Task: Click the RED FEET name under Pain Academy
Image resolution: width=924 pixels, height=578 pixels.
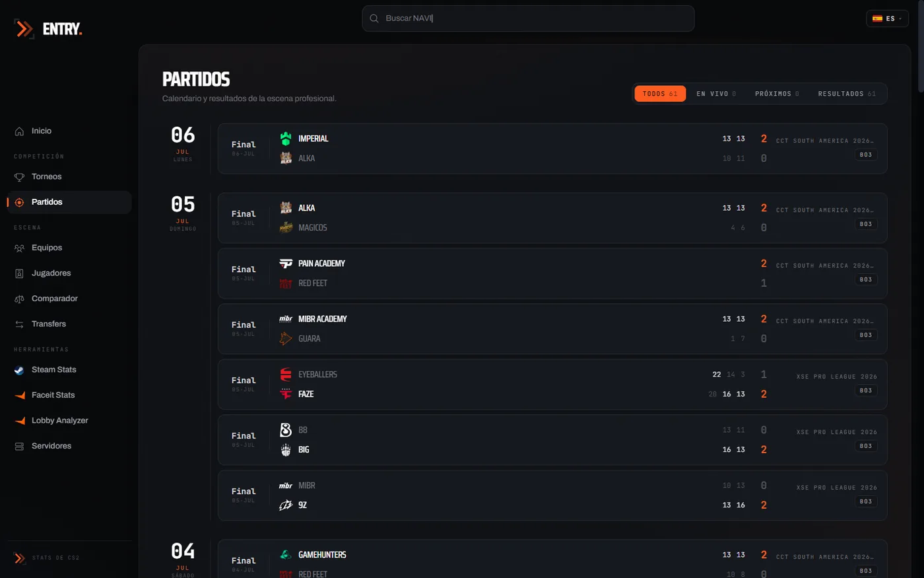Action: pyautogui.click(x=313, y=283)
